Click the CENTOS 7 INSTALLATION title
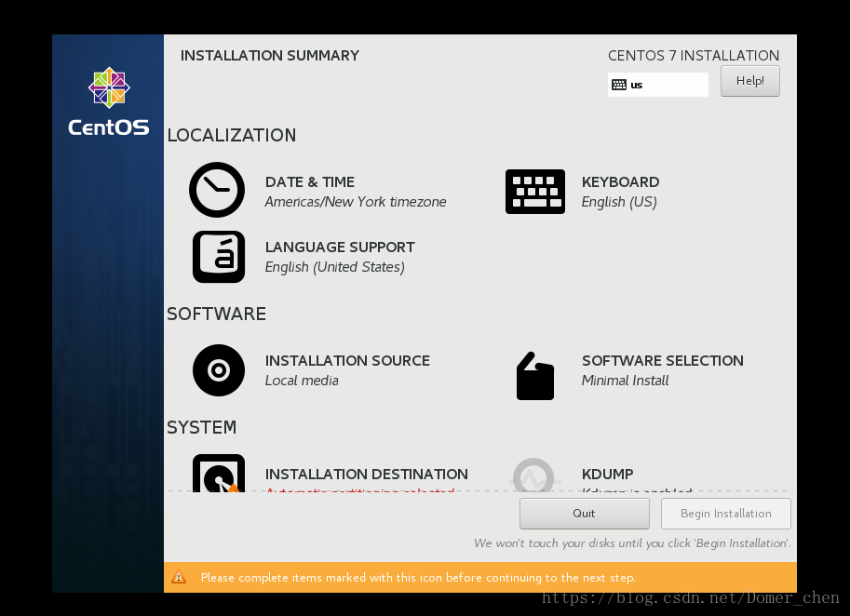 click(x=694, y=55)
